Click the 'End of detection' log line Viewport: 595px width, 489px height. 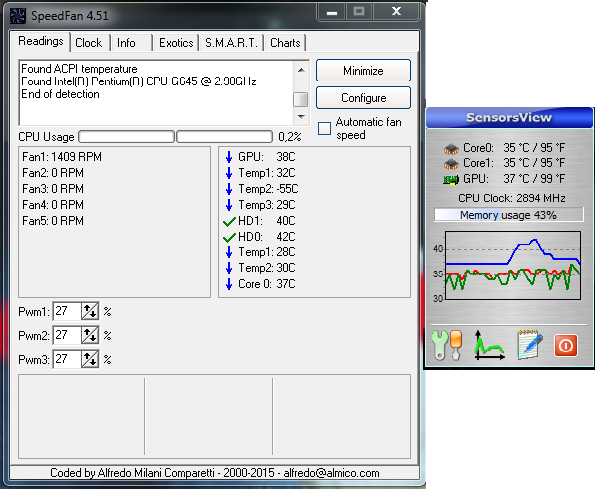[60, 94]
